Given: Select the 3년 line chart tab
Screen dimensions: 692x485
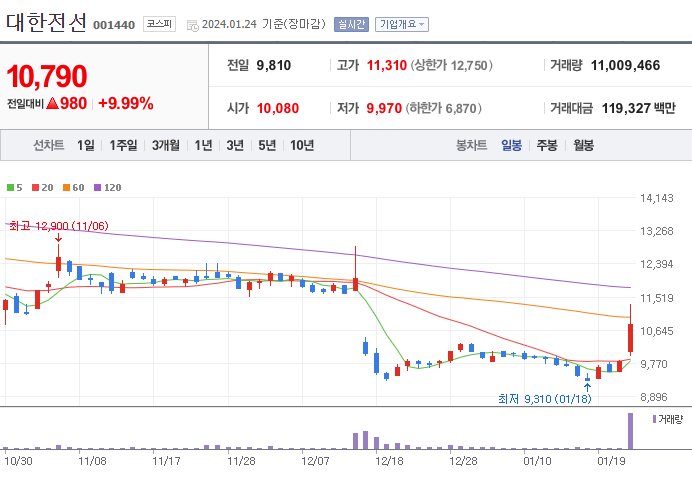Looking at the screenshot, I should click(x=235, y=145).
